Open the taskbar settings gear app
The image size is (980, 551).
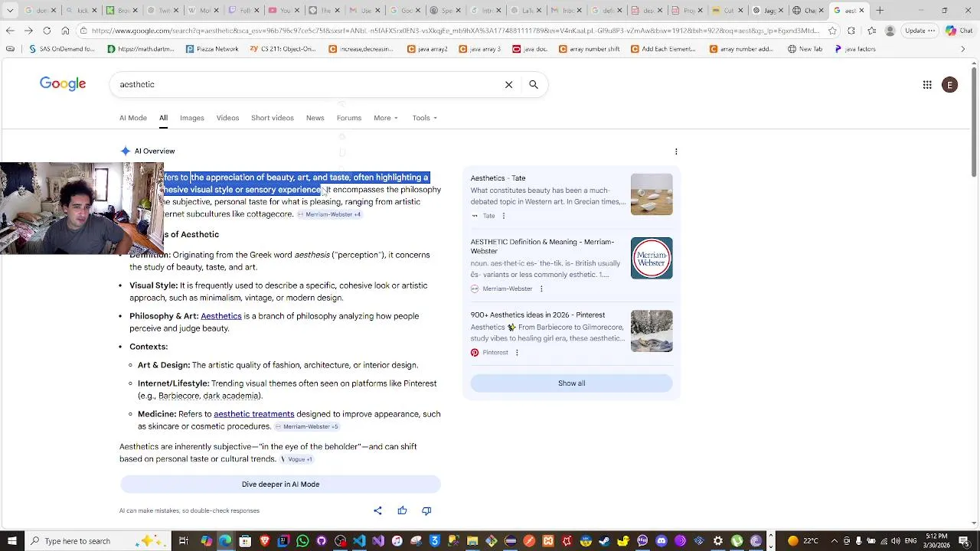click(718, 541)
